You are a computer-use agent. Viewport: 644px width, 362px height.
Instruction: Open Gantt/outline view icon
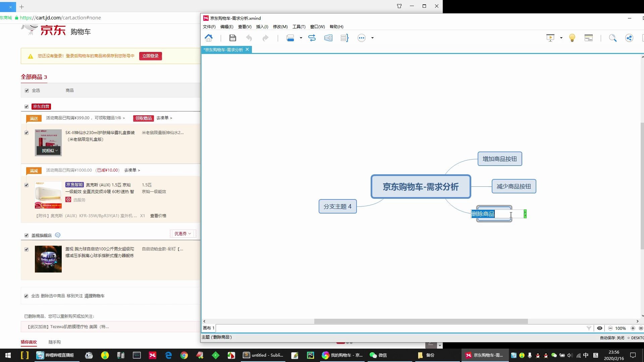pyautogui.click(x=589, y=38)
